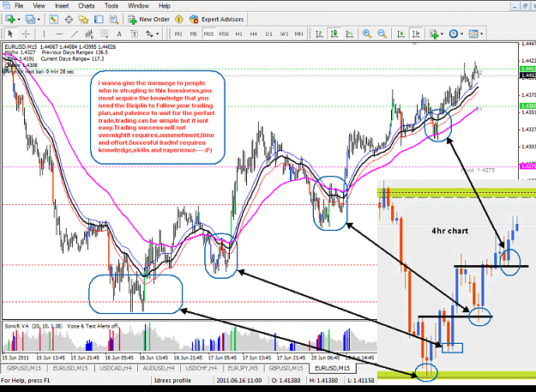The width and height of the screenshot is (536, 392).
Task: Open the Help menu
Action: point(165,6)
